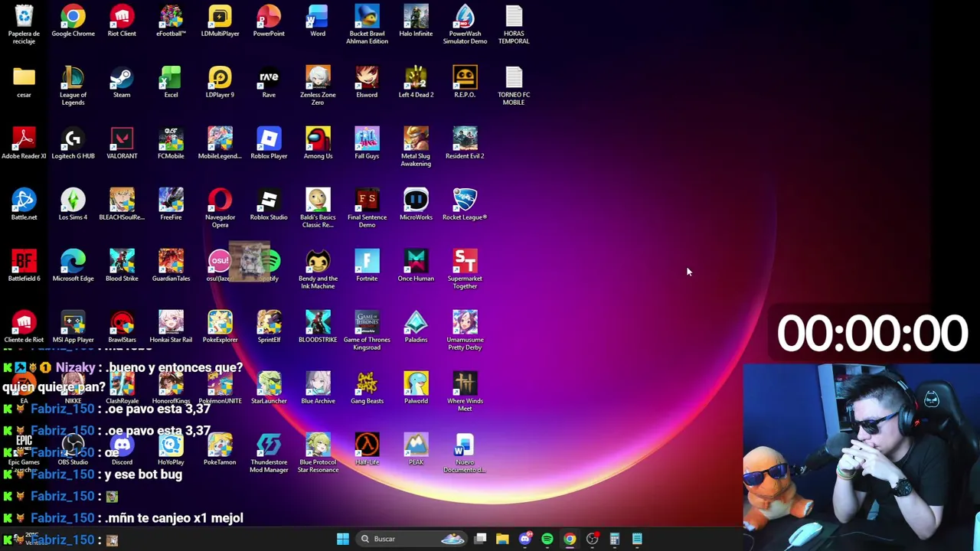Select the Among Us desktop icon

click(x=318, y=144)
